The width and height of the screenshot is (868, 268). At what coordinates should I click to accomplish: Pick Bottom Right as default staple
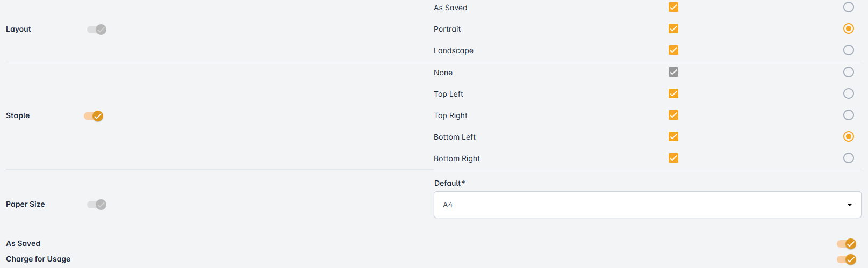coord(849,158)
